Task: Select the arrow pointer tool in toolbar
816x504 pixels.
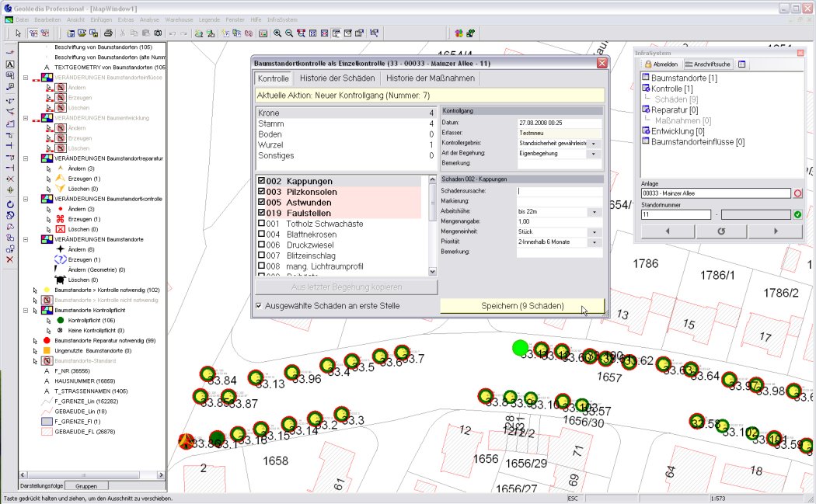Action: coord(18,33)
